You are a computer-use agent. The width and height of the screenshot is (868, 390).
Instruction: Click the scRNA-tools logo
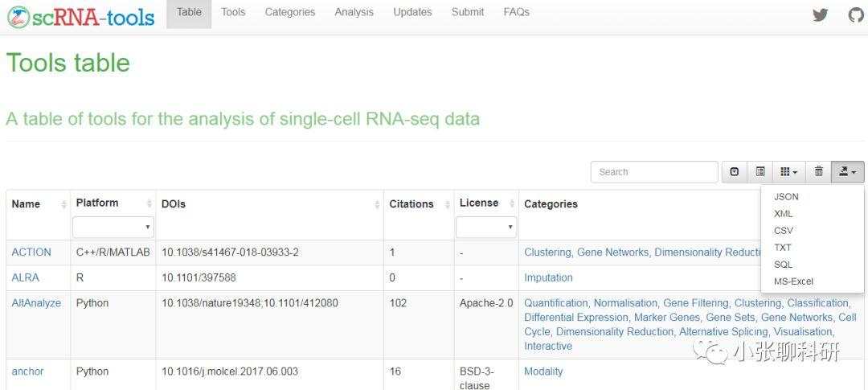pyautogui.click(x=80, y=17)
